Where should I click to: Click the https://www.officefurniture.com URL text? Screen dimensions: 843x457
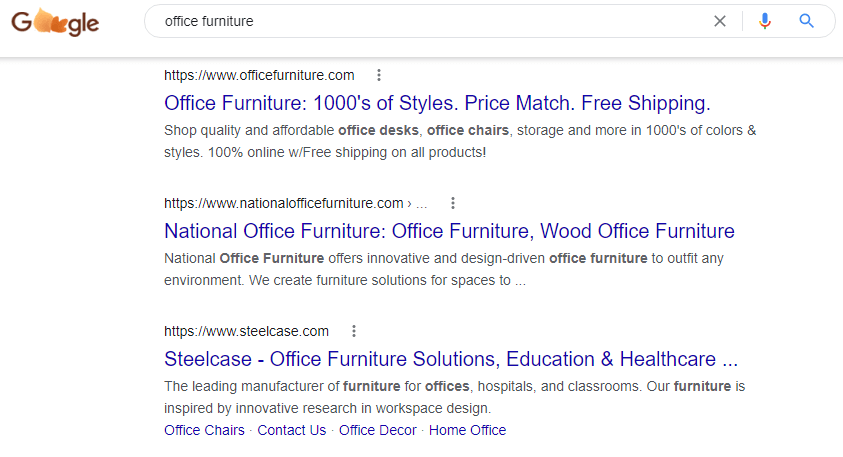pyautogui.click(x=259, y=75)
